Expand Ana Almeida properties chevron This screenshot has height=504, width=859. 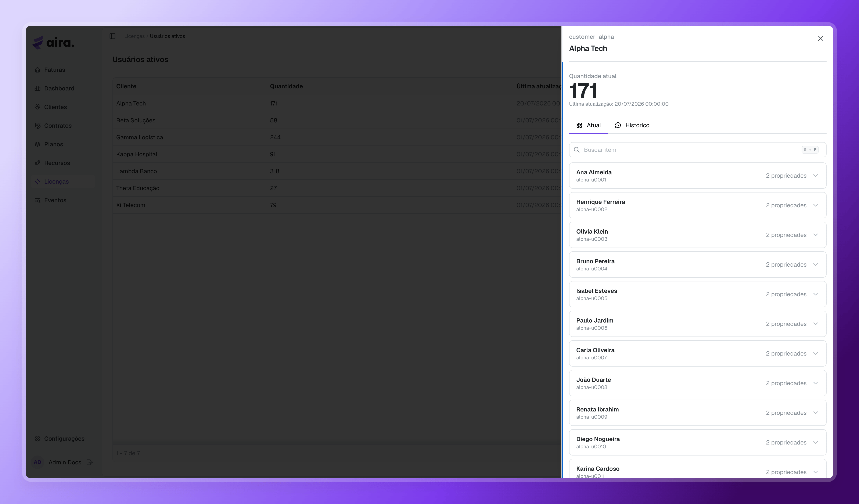pyautogui.click(x=816, y=176)
